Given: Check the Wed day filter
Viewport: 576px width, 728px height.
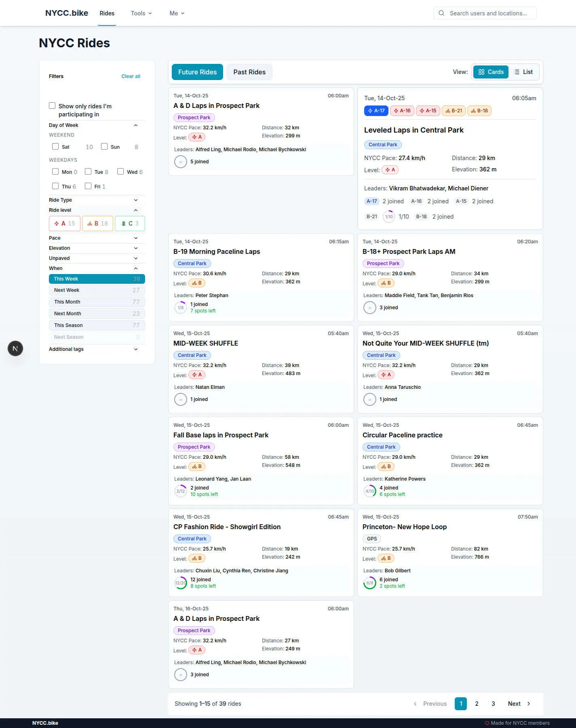Looking at the screenshot, I should [120, 171].
